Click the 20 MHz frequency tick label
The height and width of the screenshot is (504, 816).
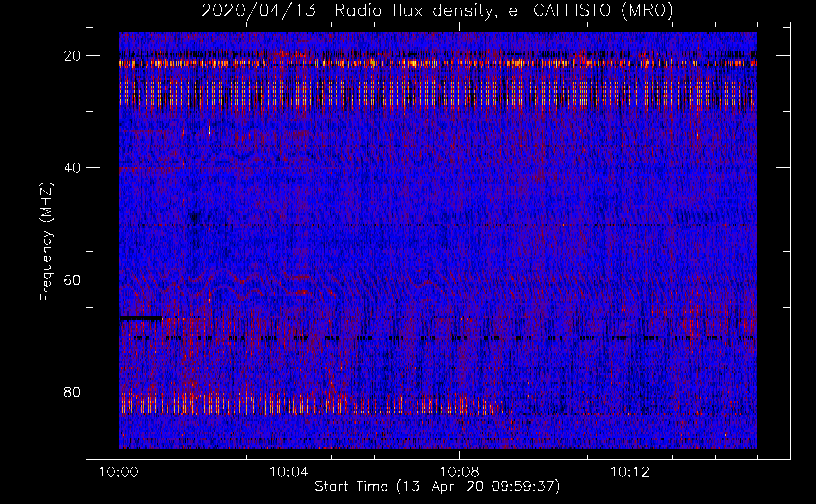coord(73,55)
